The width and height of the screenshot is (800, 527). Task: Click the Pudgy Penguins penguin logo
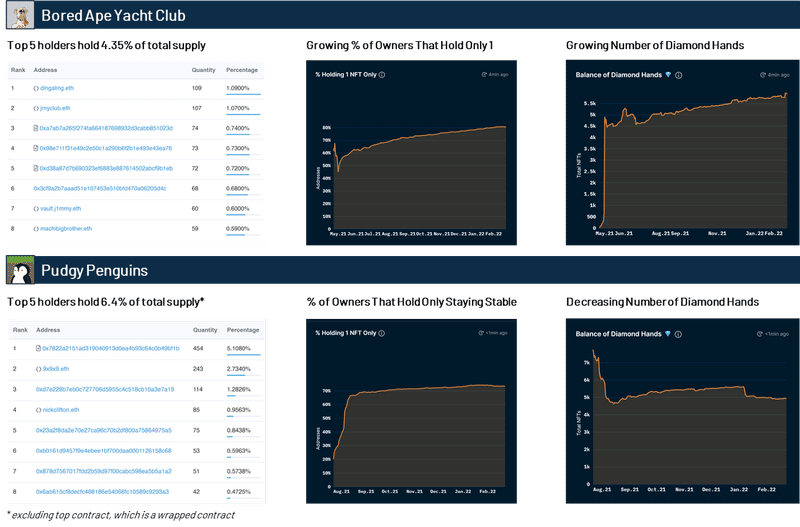[x=20, y=270]
